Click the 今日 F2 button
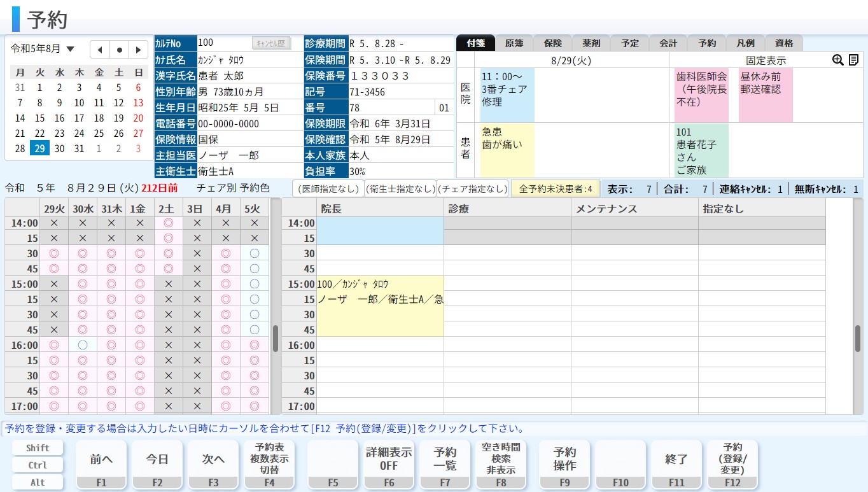The image size is (868, 492). [x=158, y=465]
